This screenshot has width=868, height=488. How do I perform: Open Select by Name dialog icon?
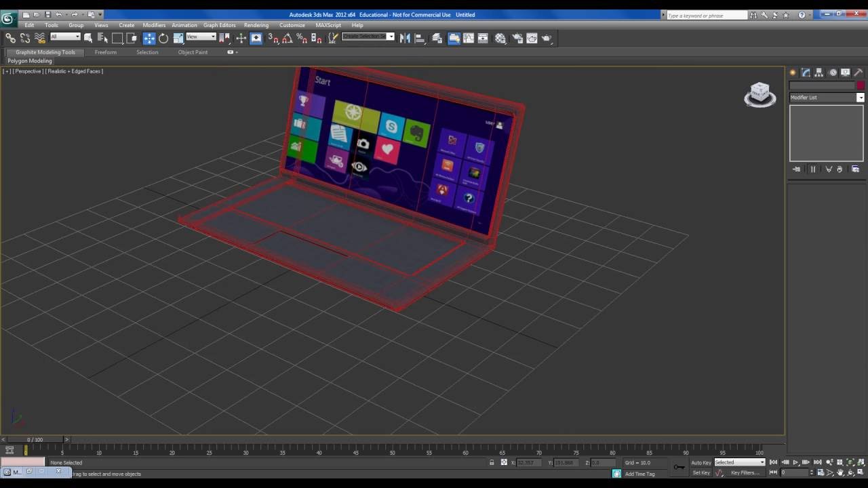(102, 39)
